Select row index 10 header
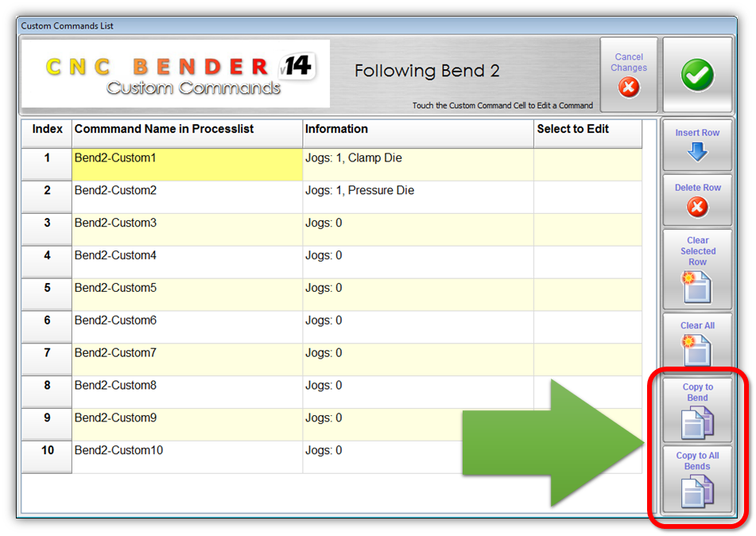756x536 pixels. coord(47,457)
